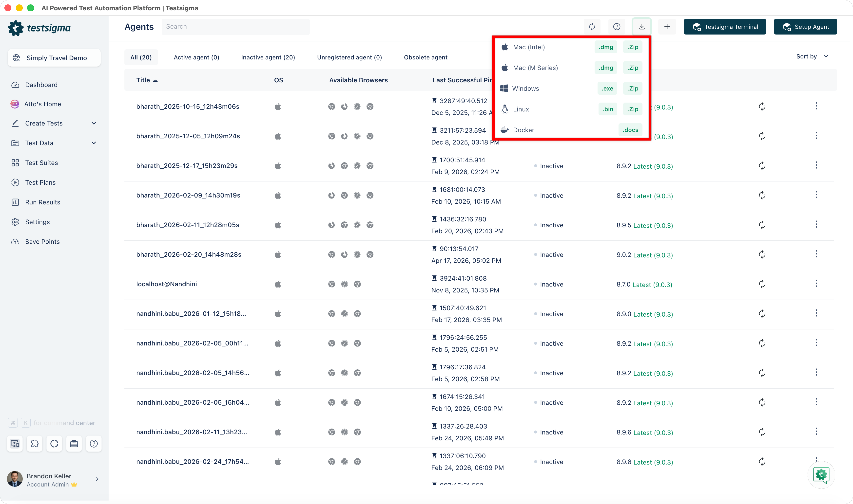Image resolution: width=853 pixels, height=504 pixels.
Task: Refresh agent bharath_2025-10-15_12h43m06s
Action: [x=762, y=107]
